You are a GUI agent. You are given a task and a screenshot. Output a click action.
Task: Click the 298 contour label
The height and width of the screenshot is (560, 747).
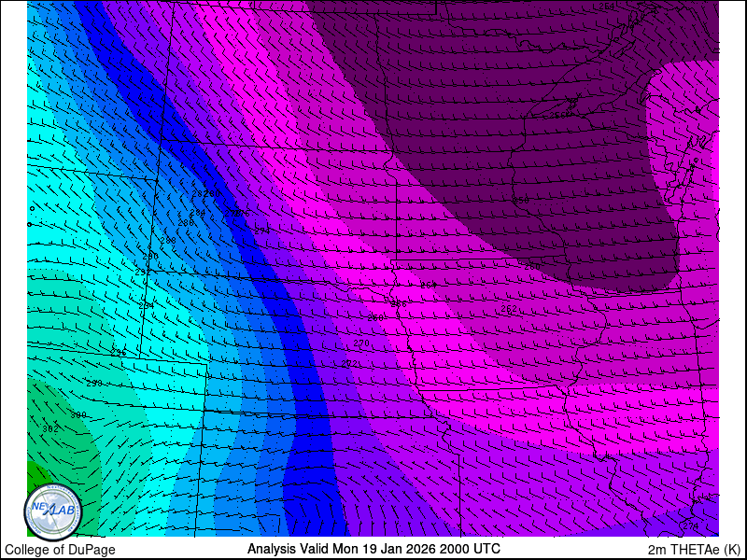pos(94,383)
